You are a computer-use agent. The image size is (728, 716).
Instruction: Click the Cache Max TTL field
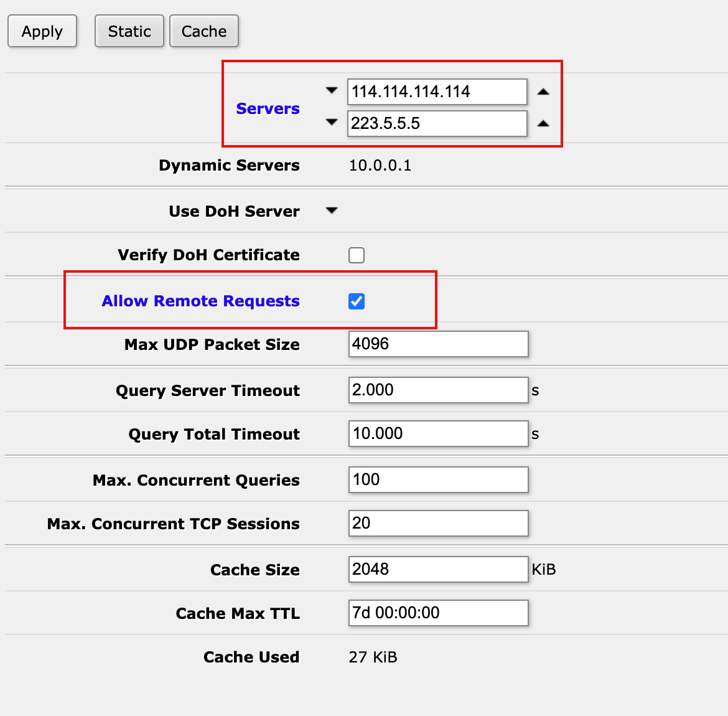(x=438, y=613)
